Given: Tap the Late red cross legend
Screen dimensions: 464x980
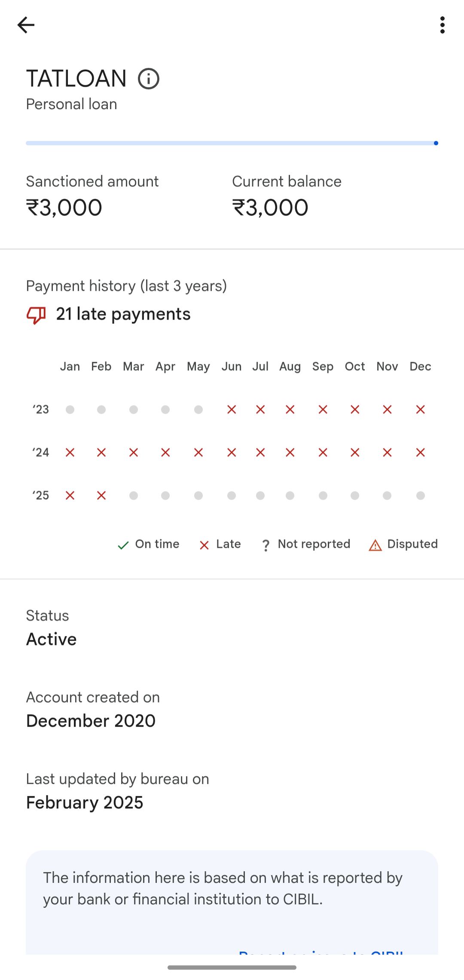Looking at the screenshot, I should 204,545.
